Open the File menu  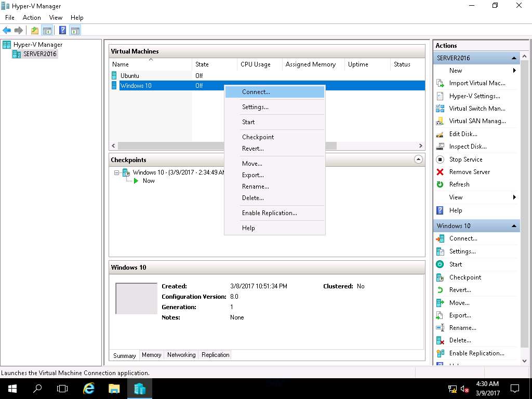tap(9, 18)
